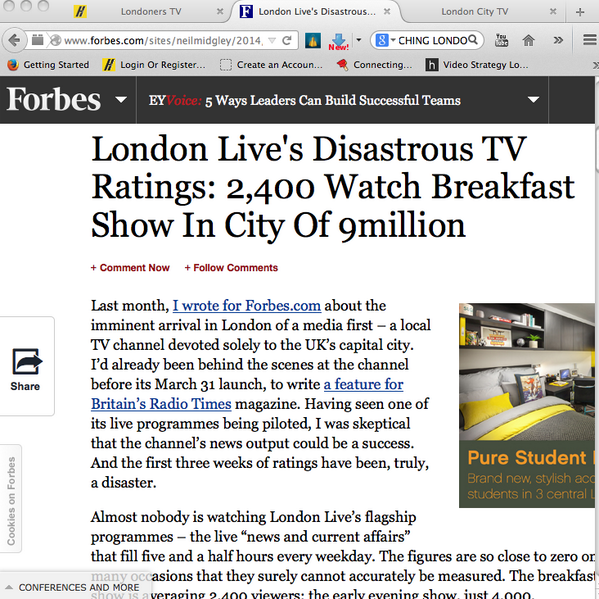Image resolution: width=599 pixels, height=599 pixels.
Task: Click the identity globe icon in address bar
Action: point(55,40)
